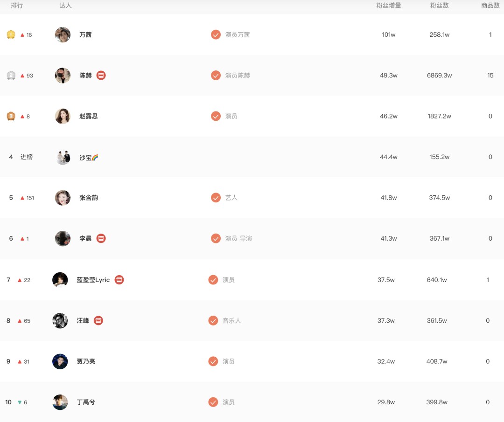
Task: Sort by the 粉丝数 column header
Action: click(x=440, y=6)
